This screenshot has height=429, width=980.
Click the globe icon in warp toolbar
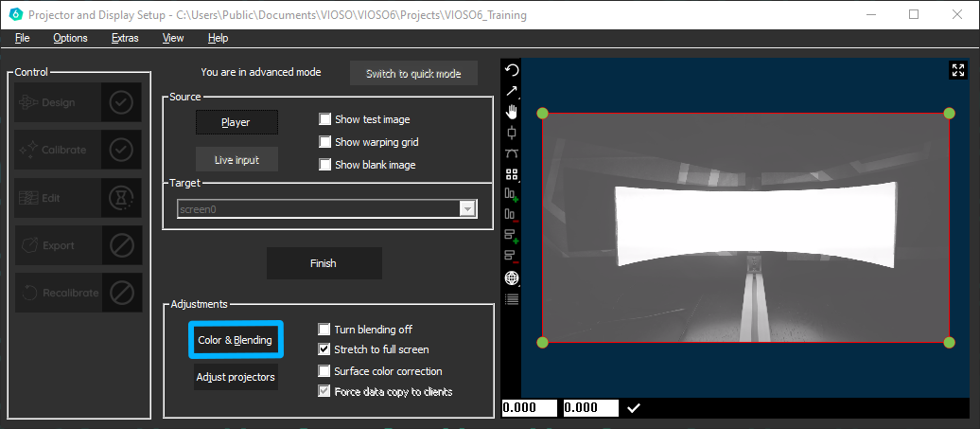[x=511, y=277]
